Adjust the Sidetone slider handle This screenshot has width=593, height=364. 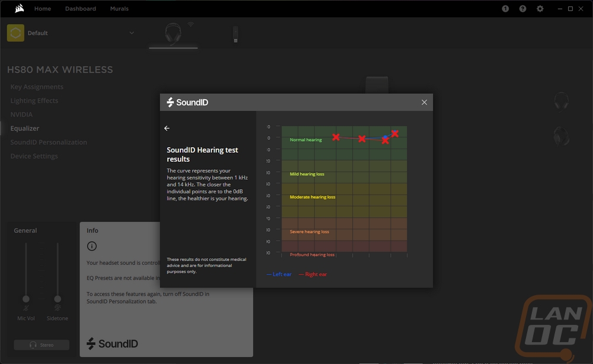point(58,299)
